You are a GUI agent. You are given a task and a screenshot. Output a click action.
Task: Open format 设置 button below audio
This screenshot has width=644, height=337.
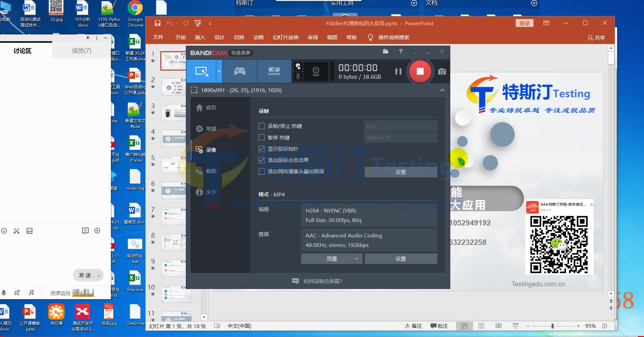tap(401, 259)
